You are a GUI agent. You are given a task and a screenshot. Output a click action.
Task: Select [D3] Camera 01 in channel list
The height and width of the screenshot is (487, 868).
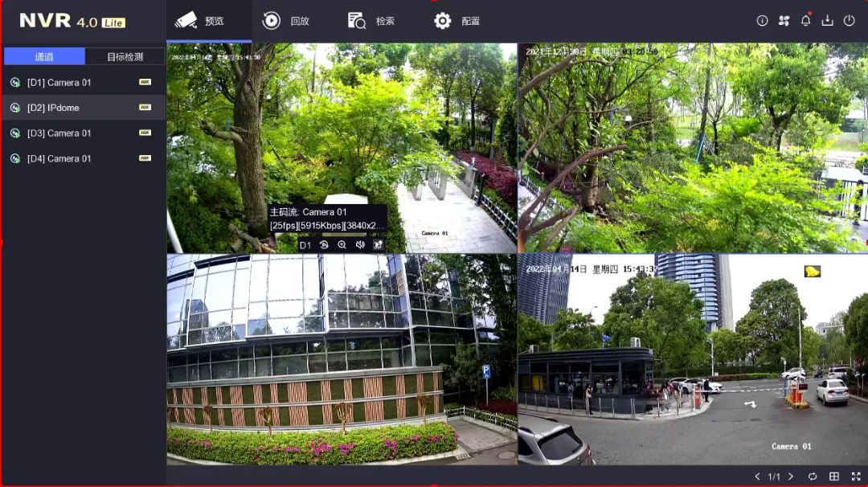click(x=59, y=133)
